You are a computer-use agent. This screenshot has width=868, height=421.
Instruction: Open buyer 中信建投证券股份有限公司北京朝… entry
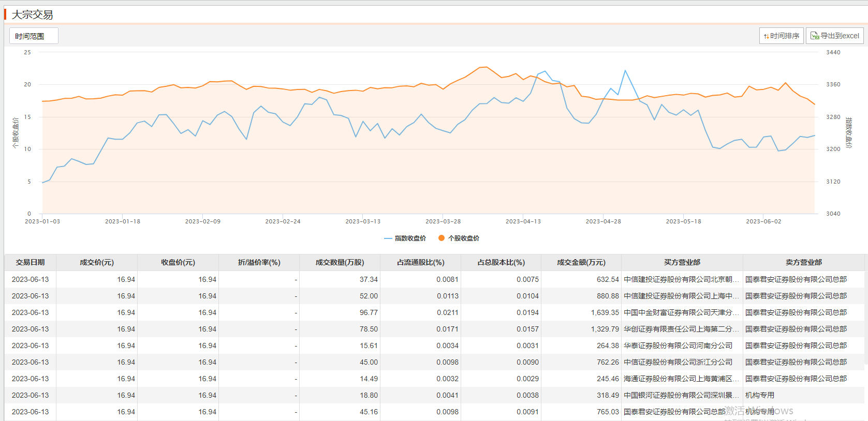[x=681, y=279]
